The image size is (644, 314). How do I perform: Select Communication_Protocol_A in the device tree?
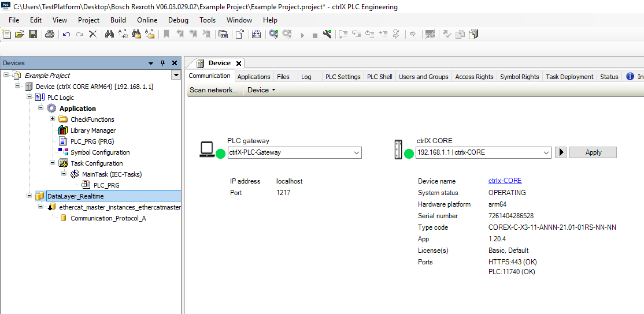pos(108,218)
